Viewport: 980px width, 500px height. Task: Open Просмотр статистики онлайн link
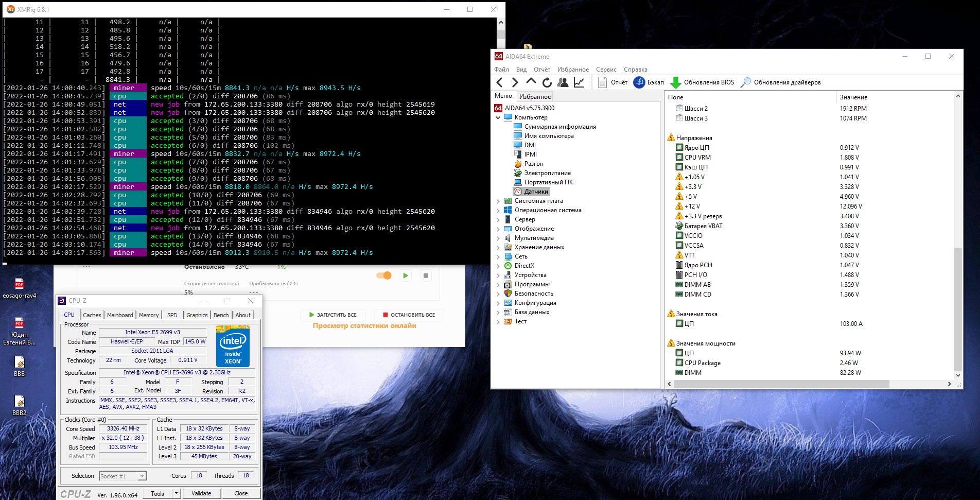click(x=364, y=325)
